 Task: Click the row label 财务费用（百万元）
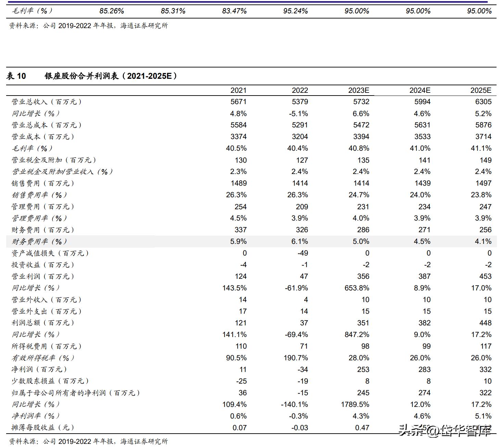point(43,230)
